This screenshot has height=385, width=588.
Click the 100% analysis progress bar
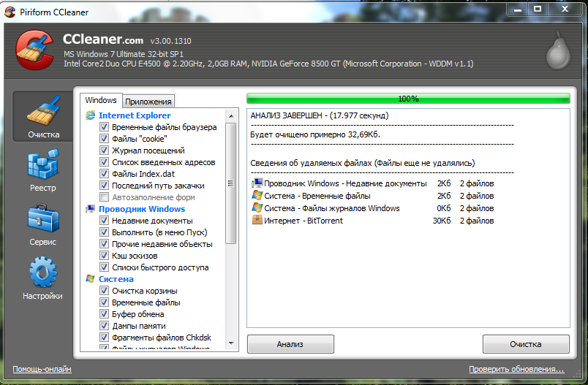tap(408, 99)
